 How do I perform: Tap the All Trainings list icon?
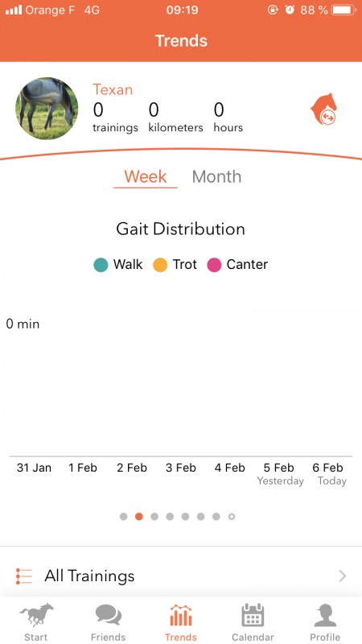24,576
